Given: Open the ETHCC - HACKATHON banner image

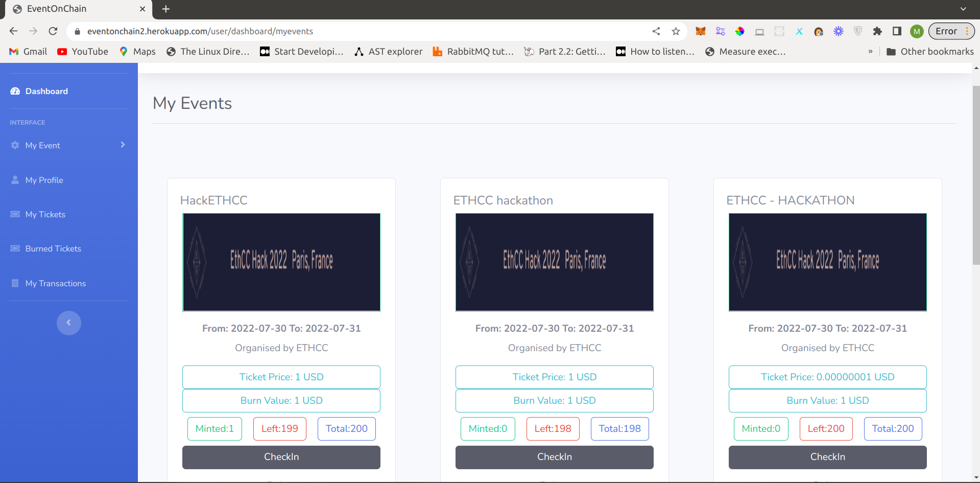Looking at the screenshot, I should [828, 262].
